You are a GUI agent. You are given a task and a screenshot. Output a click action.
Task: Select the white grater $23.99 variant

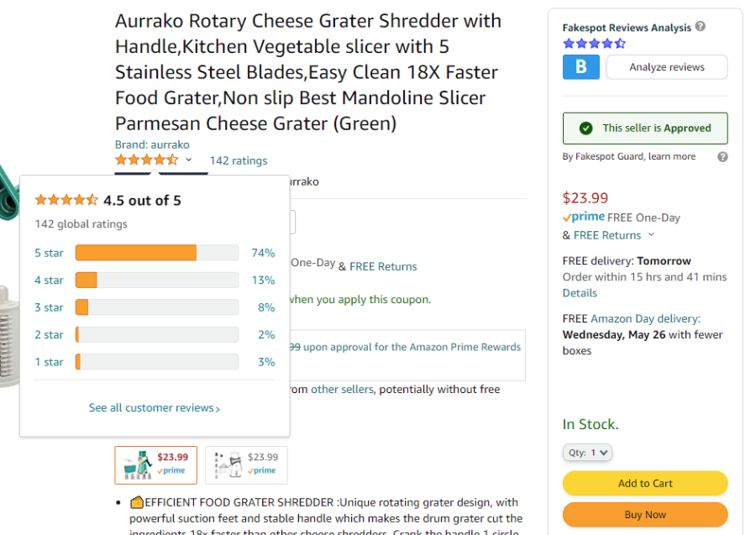246,465
